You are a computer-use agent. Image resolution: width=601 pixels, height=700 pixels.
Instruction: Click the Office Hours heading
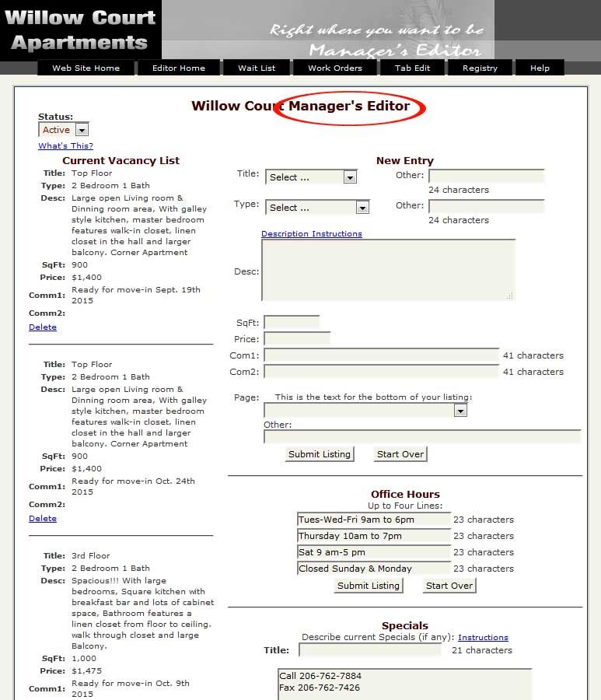(x=405, y=494)
